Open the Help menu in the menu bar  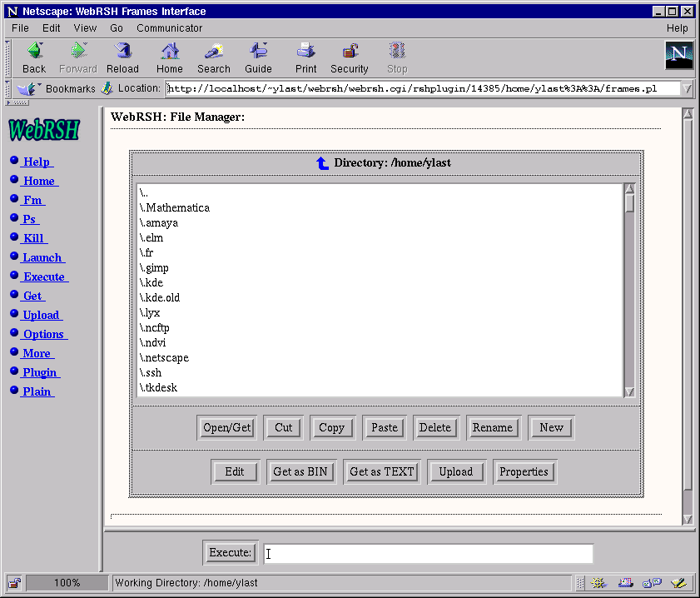678,28
